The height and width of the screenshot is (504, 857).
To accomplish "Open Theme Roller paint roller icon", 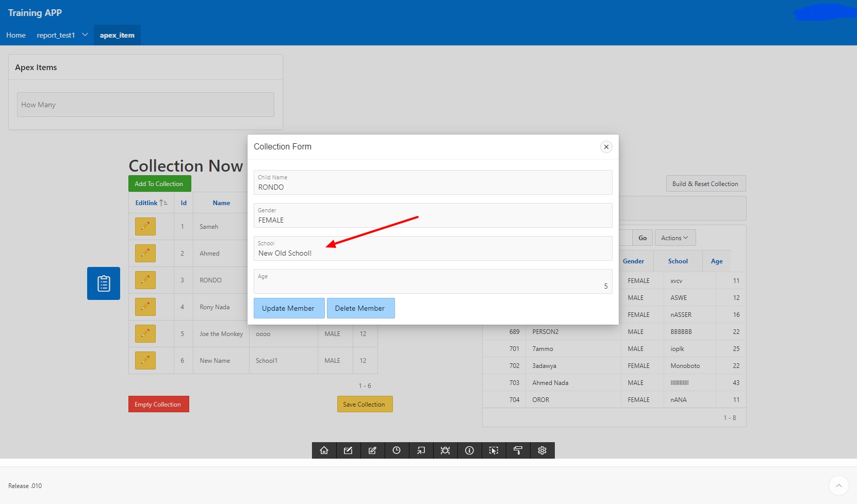I will [x=518, y=450].
